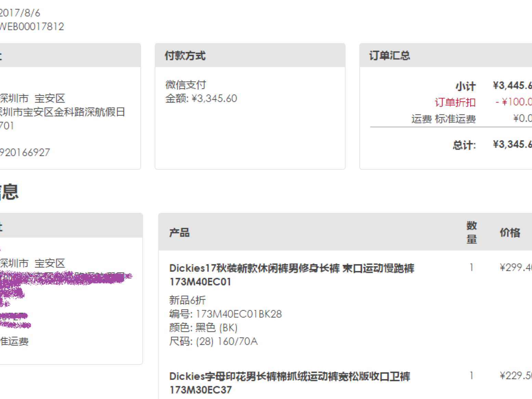The height and width of the screenshot is (399, 532).
Task: Open product Dickies字母印花男长裤 173M30EC37
Action: (289, 383)
